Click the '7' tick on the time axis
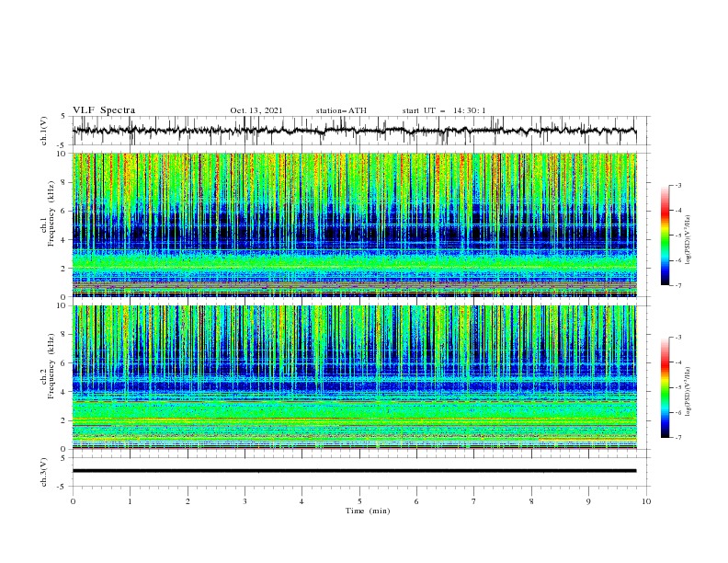The image size is (728, 563). click(x=474, y=501)
